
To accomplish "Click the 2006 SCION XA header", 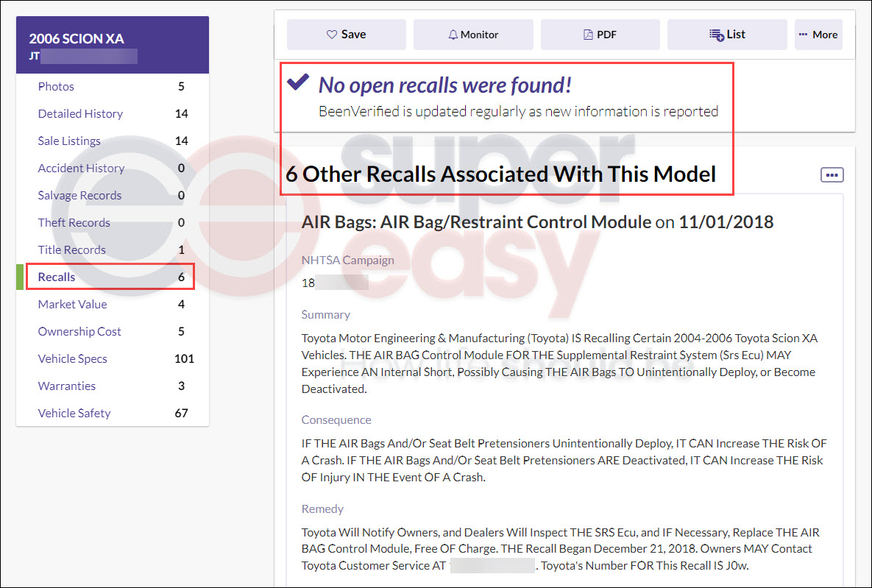I will tap(77, 38).
